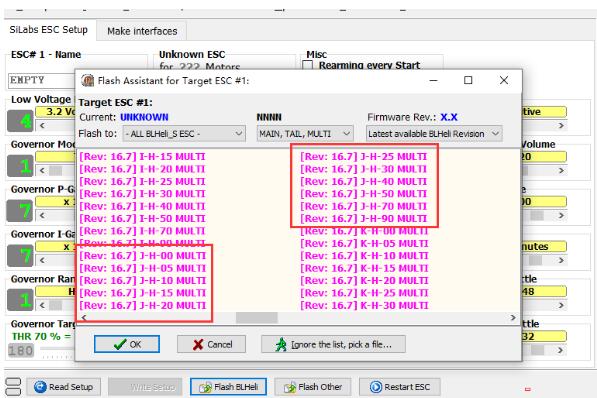Select firmware 'I-H-50 MULTI'
Screen dimensions: 597x398
(x=142, y=219)
